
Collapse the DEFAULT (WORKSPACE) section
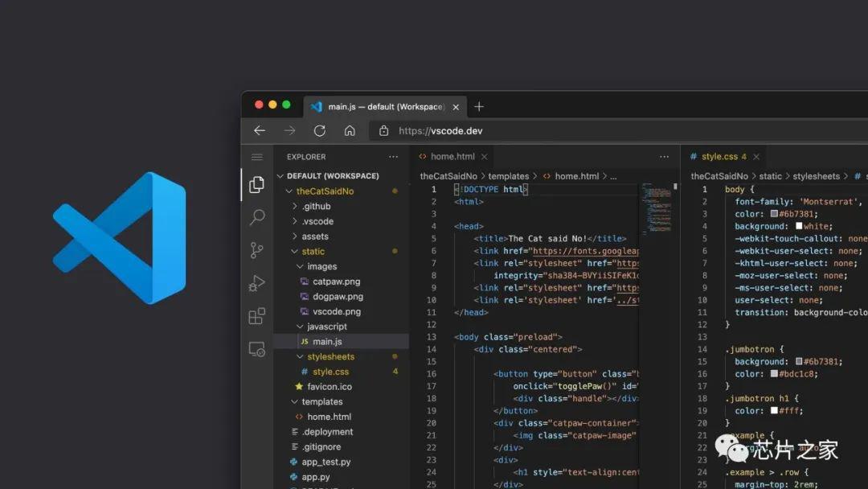[280, 176]
